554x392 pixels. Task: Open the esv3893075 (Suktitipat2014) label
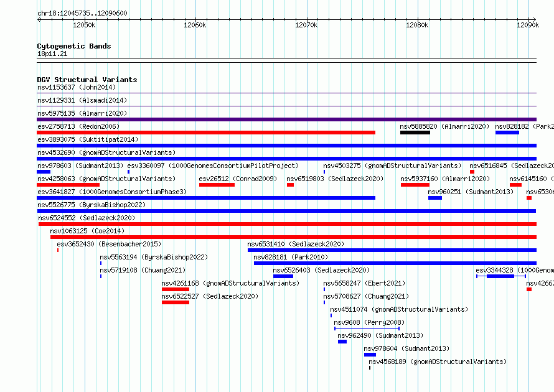pos(88,139)
